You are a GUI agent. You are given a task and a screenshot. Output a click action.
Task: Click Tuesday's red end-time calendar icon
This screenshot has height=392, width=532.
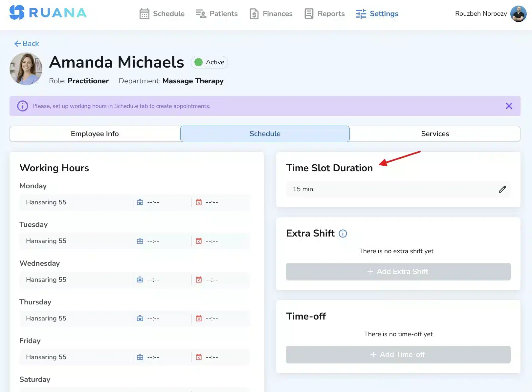198,240
